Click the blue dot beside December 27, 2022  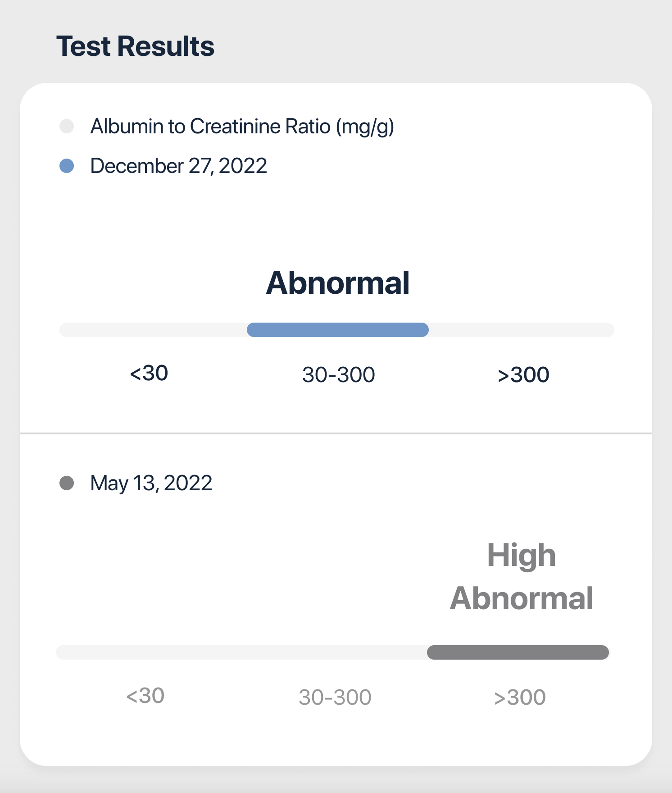67,166
